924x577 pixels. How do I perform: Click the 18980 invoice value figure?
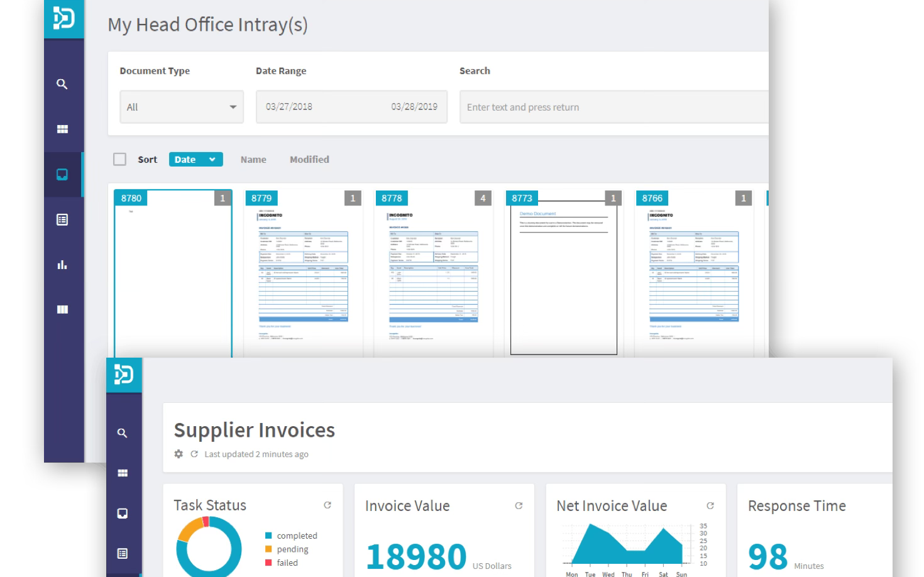416,556
